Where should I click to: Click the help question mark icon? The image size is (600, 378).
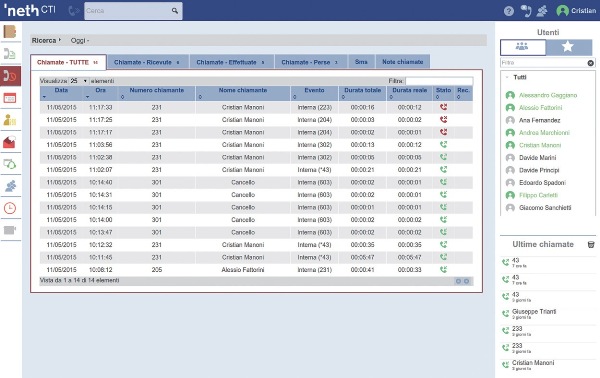pos(509,11)
